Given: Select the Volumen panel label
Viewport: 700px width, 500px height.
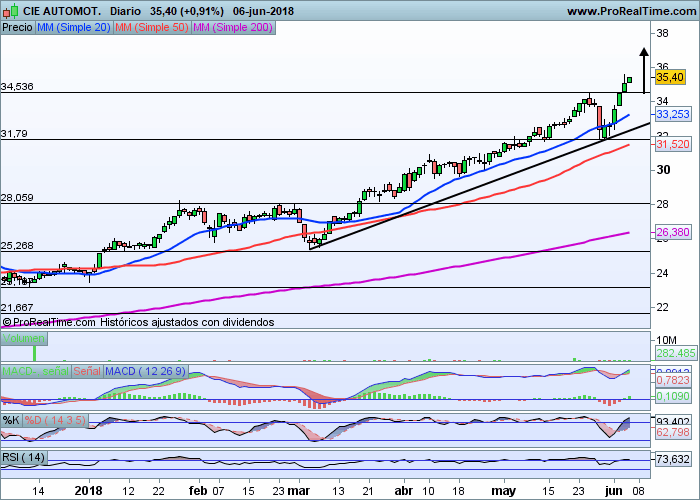Looking at the screenshot, I should pos(24,338).
